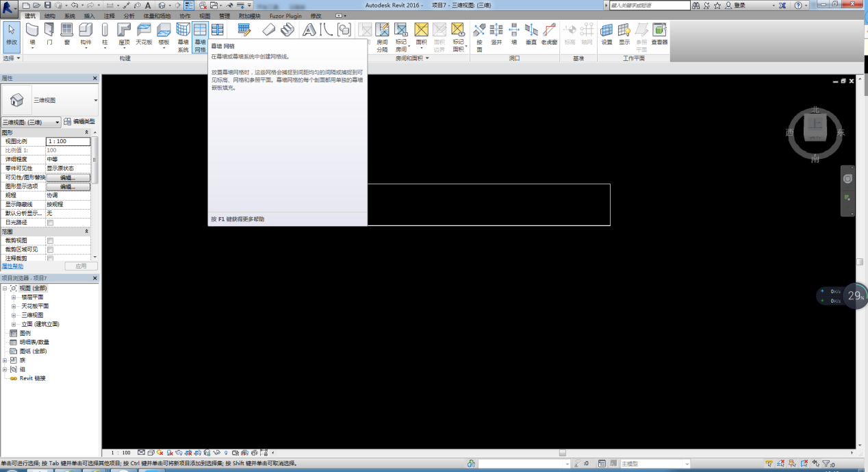This screenshot has height=472, width=868.
Task: Enable the 裁剪视图 checkbox
Action: click(50, 240)
